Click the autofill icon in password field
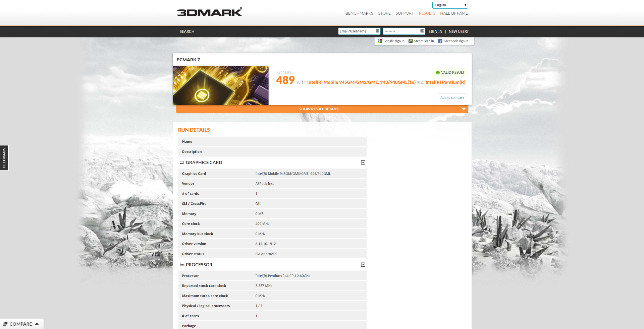The height and width of the screenshot is (329, 644). 422,31
